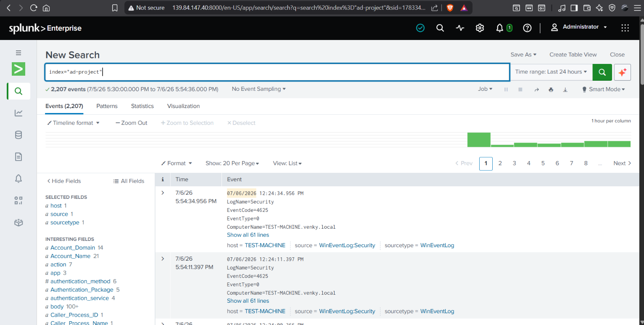Click the Brave shields lion icon
The height and width of the screenshot is (325, 644).
coord(449,8)
